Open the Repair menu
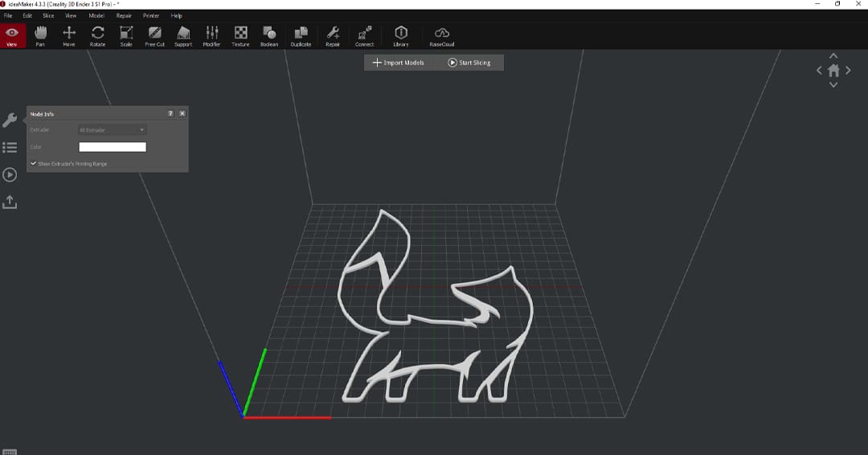The image size is (868, 455). [x=124, y=15]
